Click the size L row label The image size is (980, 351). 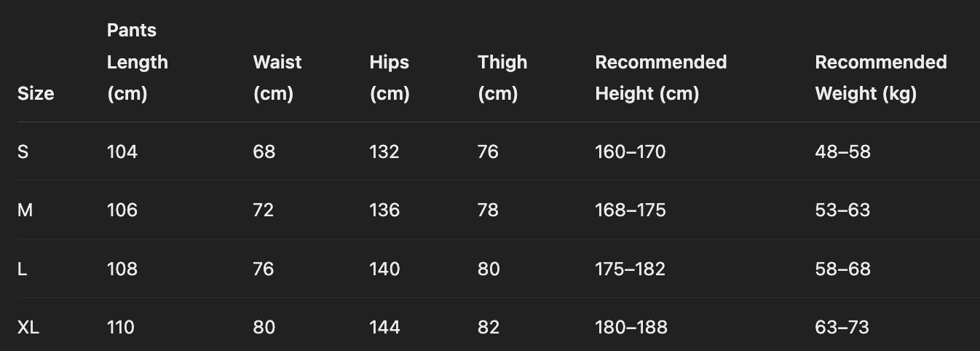23,269
